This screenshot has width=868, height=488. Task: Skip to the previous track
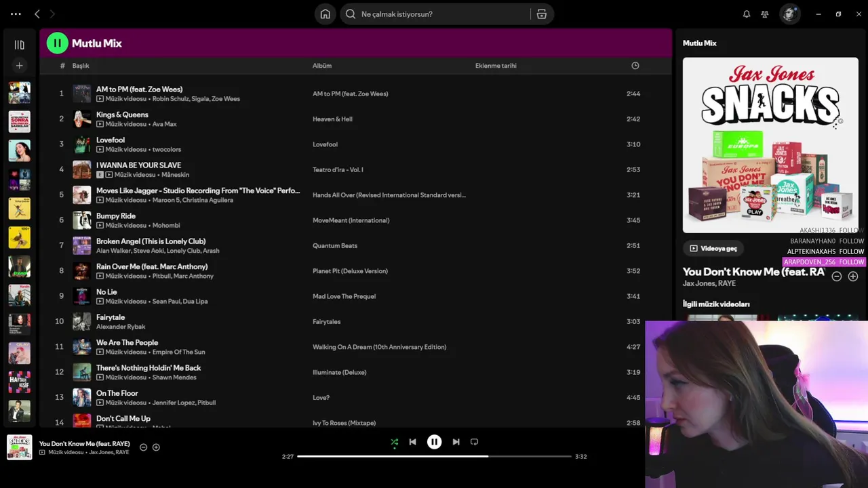pos(412,442)
